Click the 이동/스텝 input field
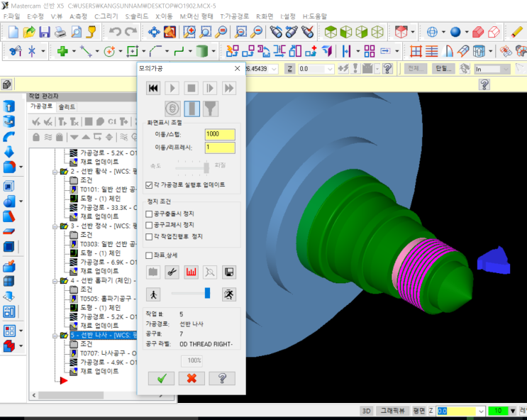The width and height of the screenshot is (527, 420). (x=219, y=134)
